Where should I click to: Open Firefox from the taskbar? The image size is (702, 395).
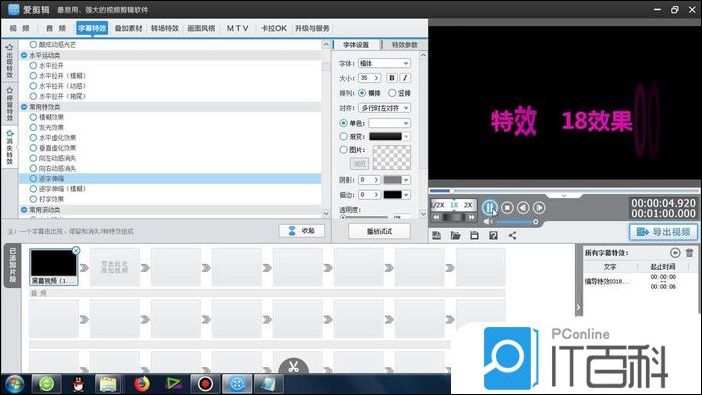pyautogui.click(x=142, y=384)
